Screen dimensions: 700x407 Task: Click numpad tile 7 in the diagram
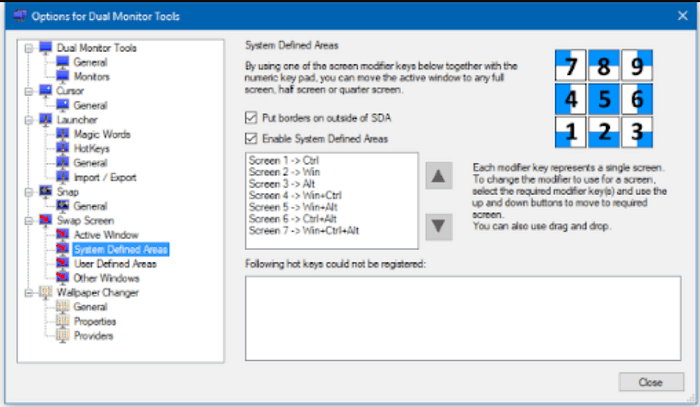click(570, 66)
